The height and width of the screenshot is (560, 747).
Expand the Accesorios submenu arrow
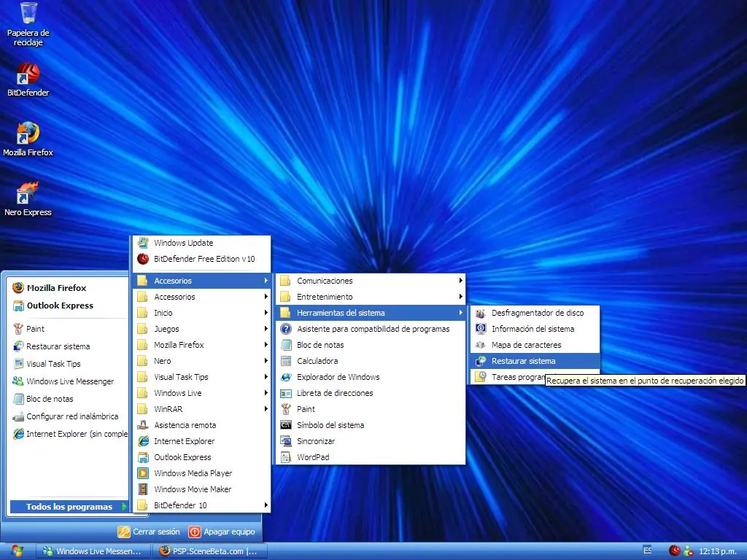point(266,281)
